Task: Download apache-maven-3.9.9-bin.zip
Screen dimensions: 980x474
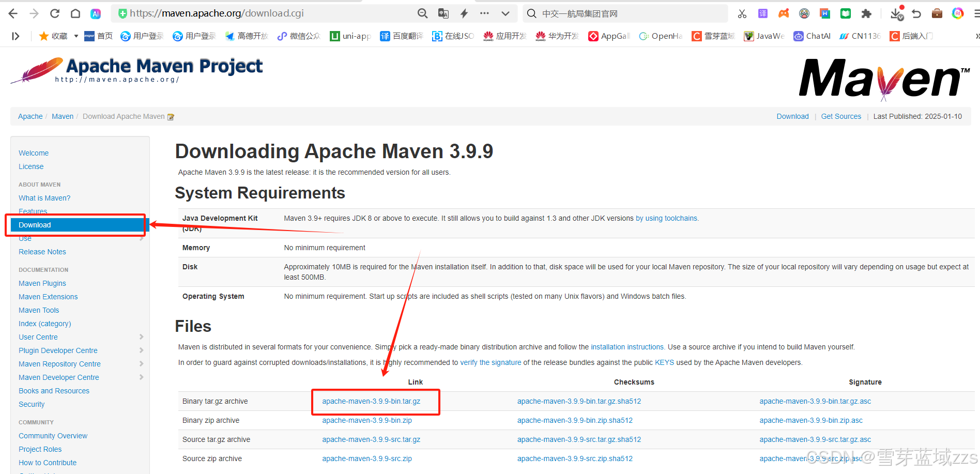Action: 367,420
